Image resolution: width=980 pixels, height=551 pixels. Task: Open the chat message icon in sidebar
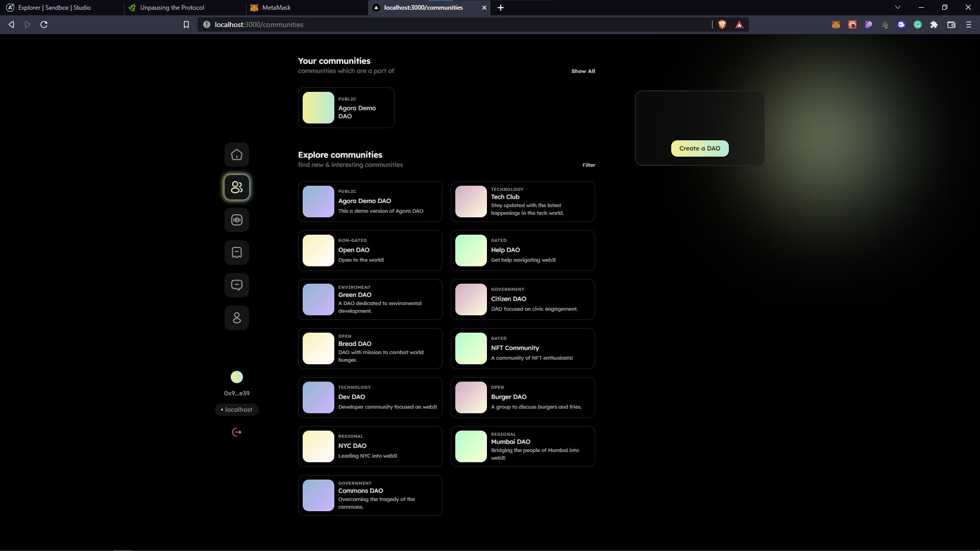(x=236, y=285)
